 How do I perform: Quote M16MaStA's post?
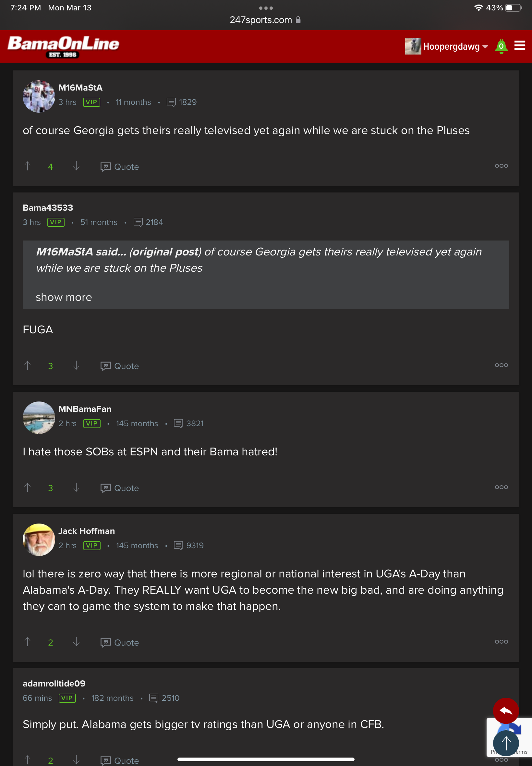pyautogui.click(x=120, y=167)
